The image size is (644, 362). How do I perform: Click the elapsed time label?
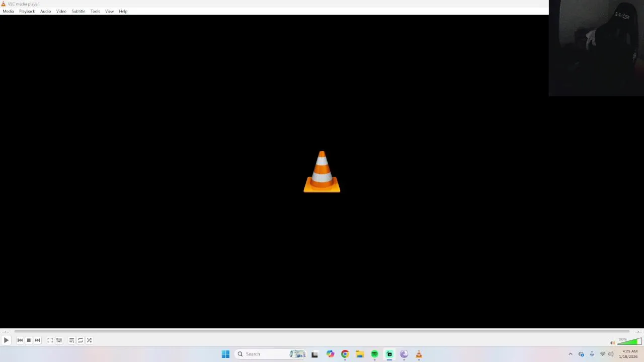6,332
